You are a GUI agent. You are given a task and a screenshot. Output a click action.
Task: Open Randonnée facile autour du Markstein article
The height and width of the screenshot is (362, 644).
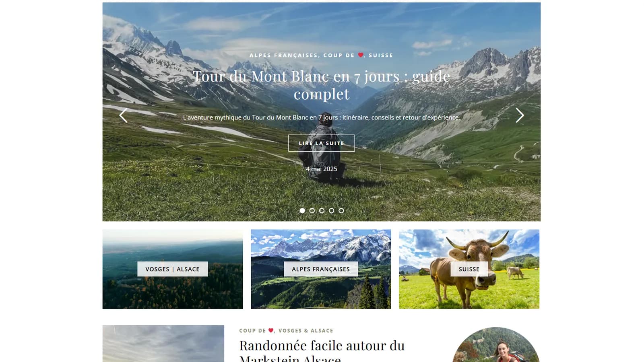(x=322, y=351)
